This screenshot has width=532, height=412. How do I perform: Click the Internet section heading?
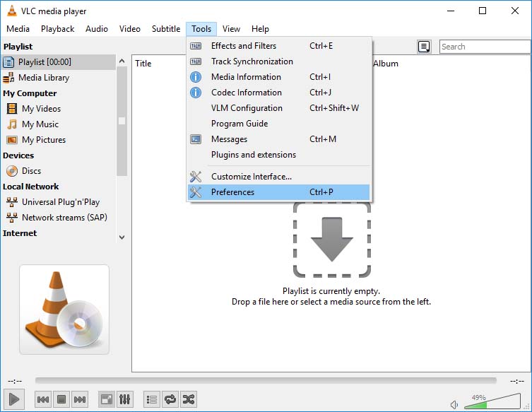[x=20, y=233]
